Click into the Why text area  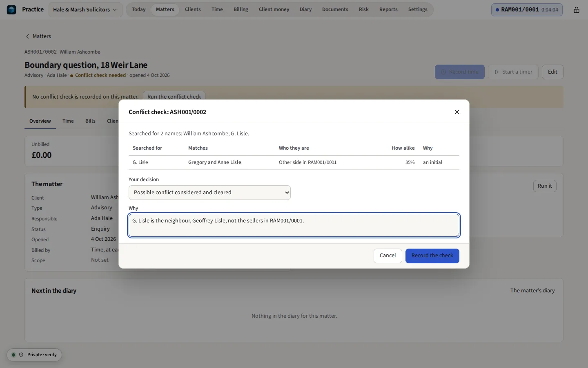(x=294, y=225)
